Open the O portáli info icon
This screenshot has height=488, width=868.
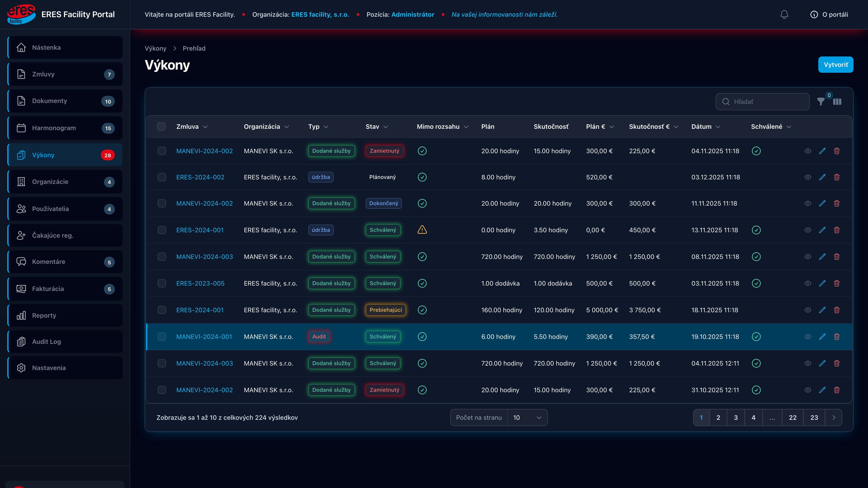814,14
